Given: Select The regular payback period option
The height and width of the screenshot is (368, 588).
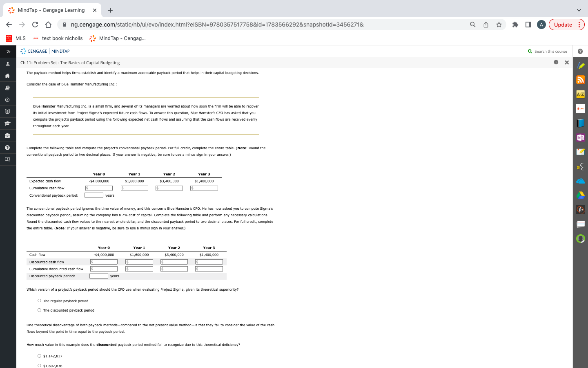Looking at the screenshot, I should pyautogui.click(x=39, y=301).
